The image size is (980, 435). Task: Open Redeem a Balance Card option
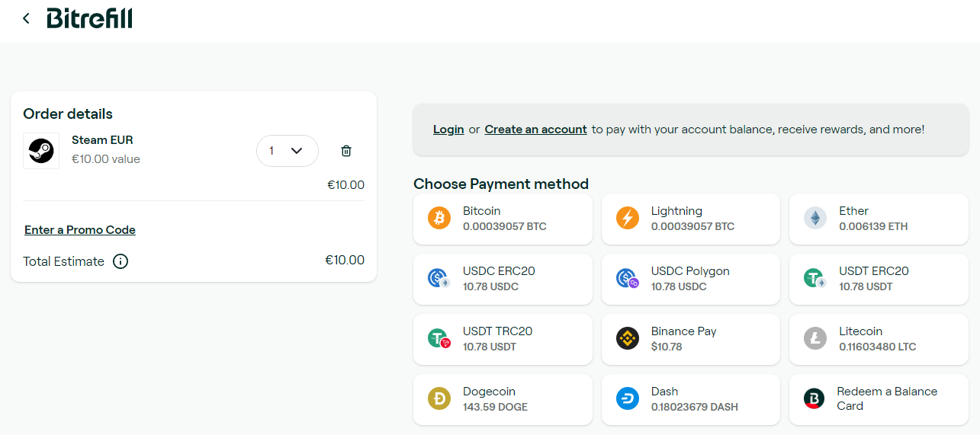[x=879, y=399]
